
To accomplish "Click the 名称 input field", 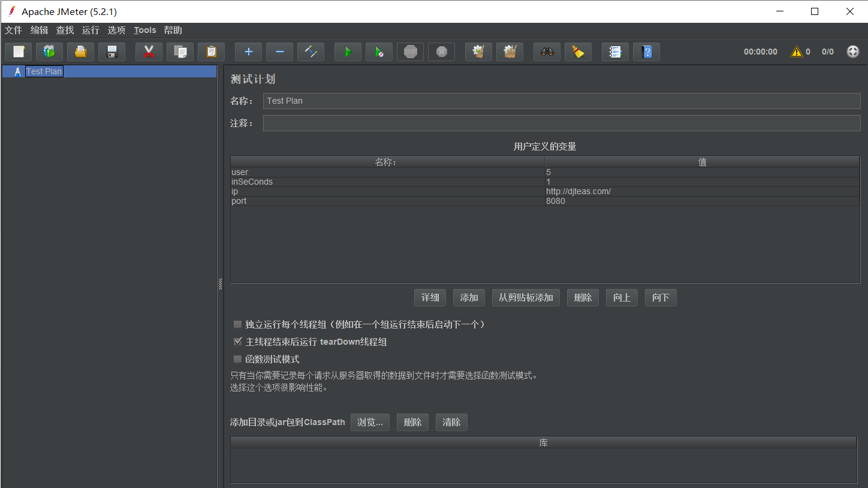I will click(x=562, y=101).
